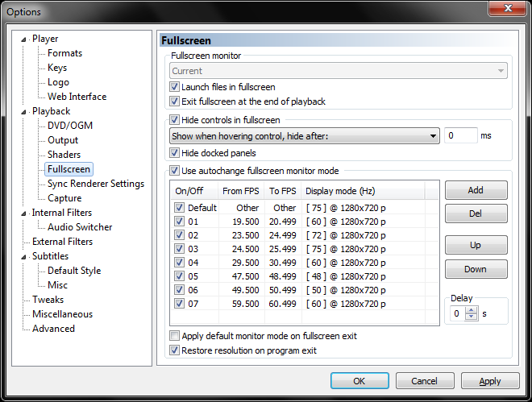Increase the Delay seconds with up arrow

point(472,309)
